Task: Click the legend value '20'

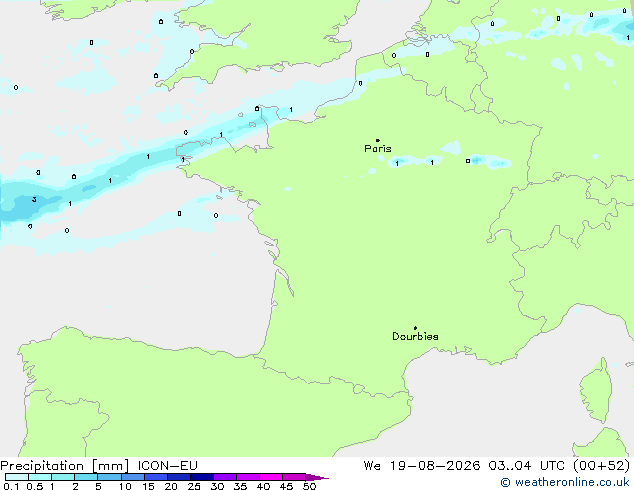Action: coord(171,486)
